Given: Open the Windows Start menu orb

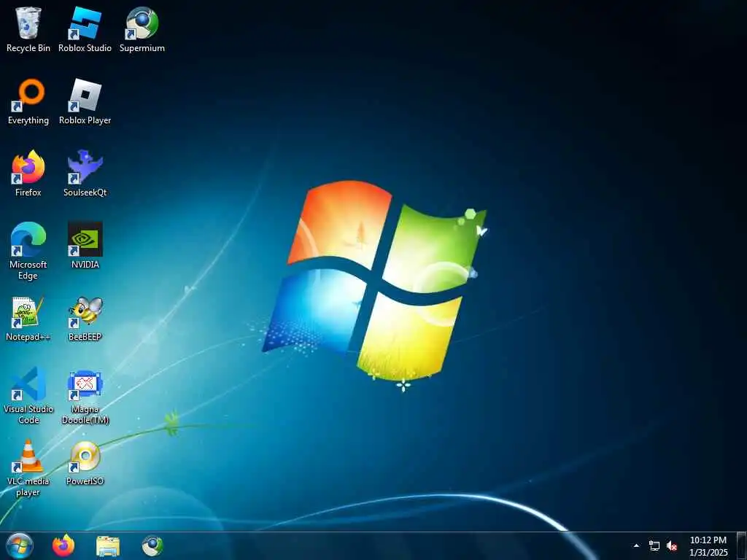Looking at the screenshot, I should [20, 545].
